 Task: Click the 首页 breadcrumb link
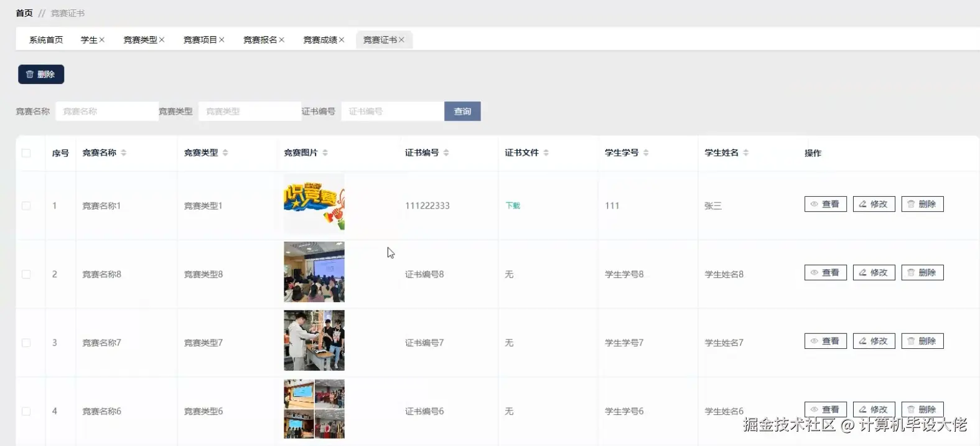24,12
